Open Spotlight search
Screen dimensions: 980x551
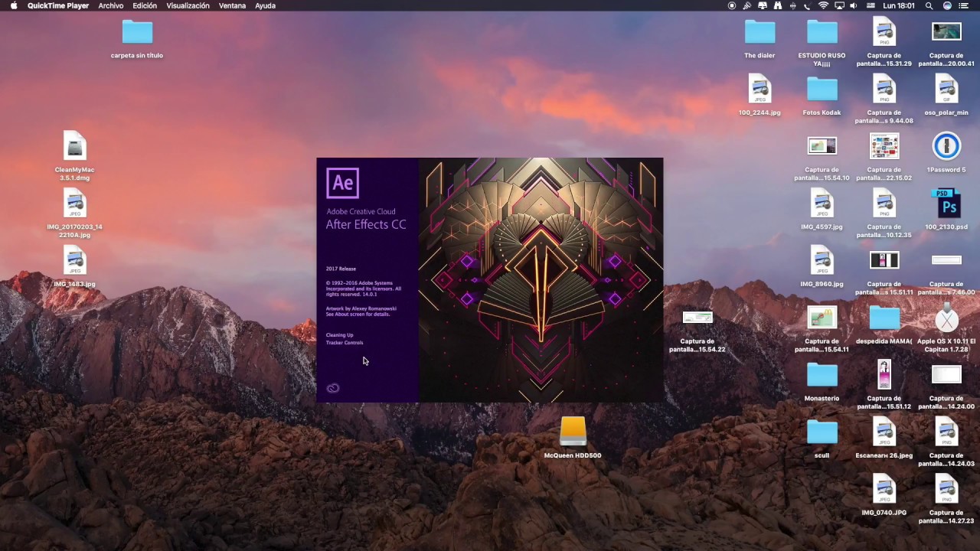pos(929,5)
